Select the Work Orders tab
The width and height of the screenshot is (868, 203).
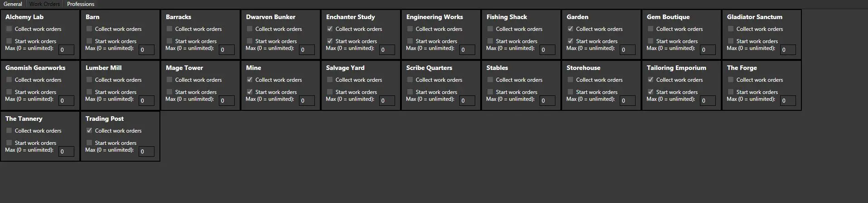[44, 4]
